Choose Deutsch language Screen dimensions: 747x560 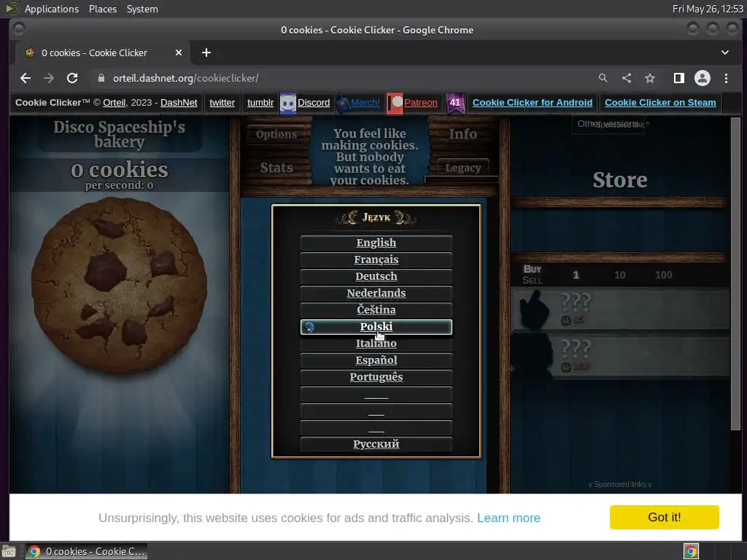click(376, 276)
